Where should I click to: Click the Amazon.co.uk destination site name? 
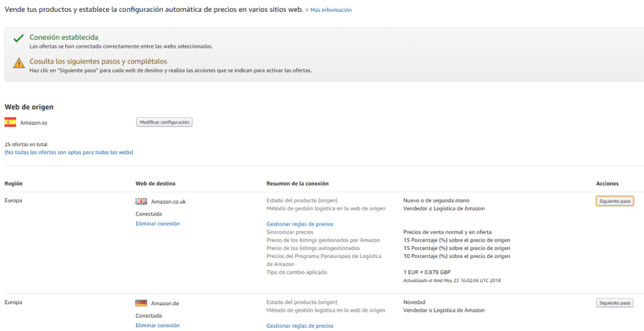click(168, 201)
